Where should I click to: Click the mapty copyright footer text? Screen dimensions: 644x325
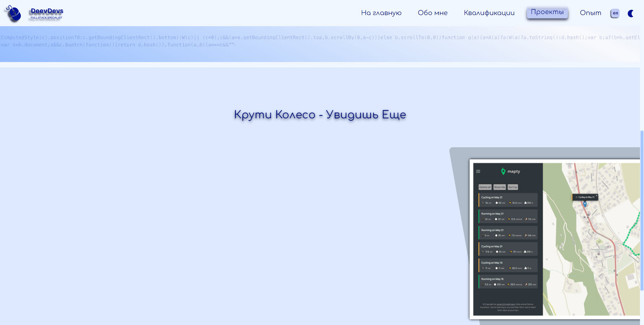click(x=508, y=307)
